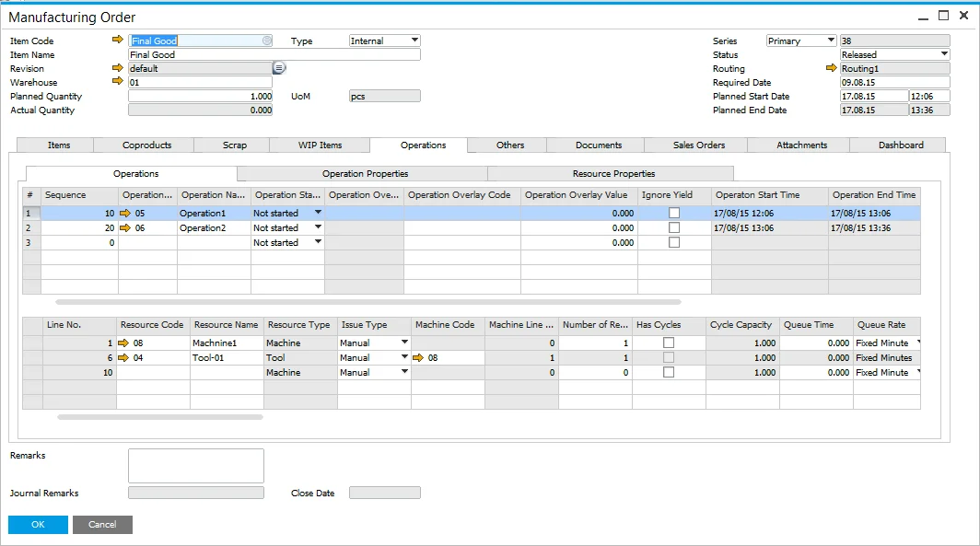Open the Warehouse 01 link arrow
This screenshot has width=980, height=546.
click(x=117, y=82)
